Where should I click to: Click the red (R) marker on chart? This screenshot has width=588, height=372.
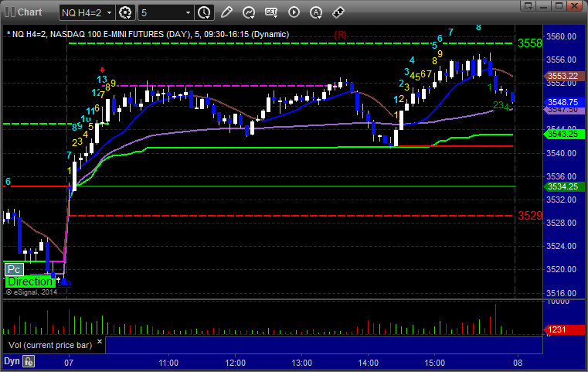pos(340,35)
